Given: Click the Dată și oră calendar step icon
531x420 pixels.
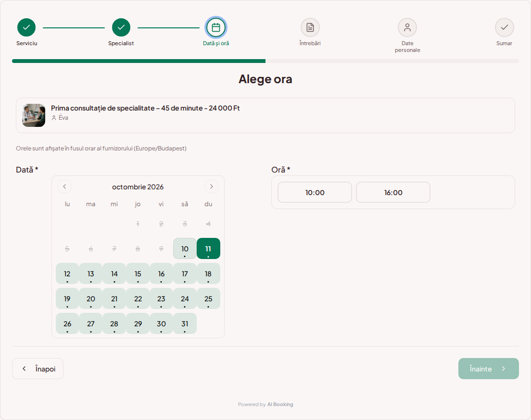Looking at the screenshot, I should pyautogui.click(x=215, y=27).
